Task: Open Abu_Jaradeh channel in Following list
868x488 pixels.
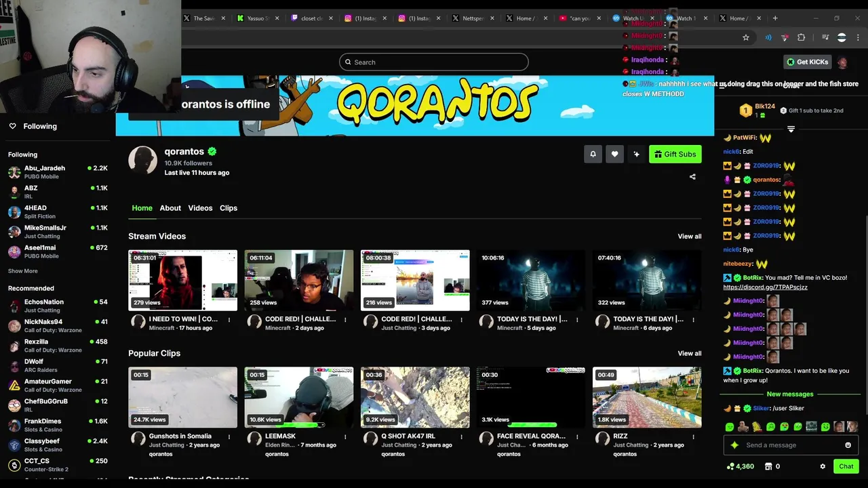Action: tap(58, 172)
